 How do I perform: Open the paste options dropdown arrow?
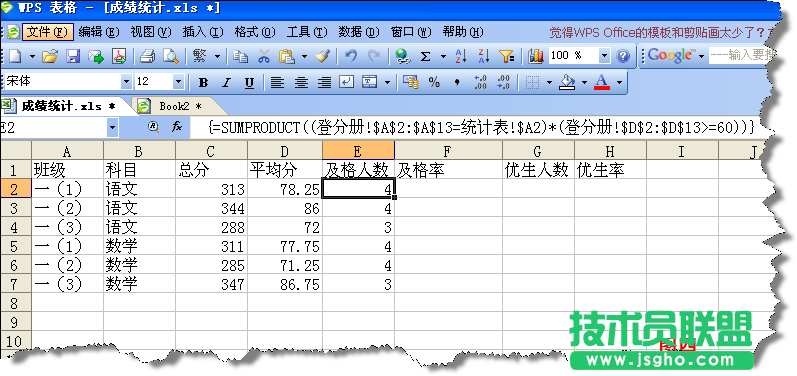(x=304, y=56)
